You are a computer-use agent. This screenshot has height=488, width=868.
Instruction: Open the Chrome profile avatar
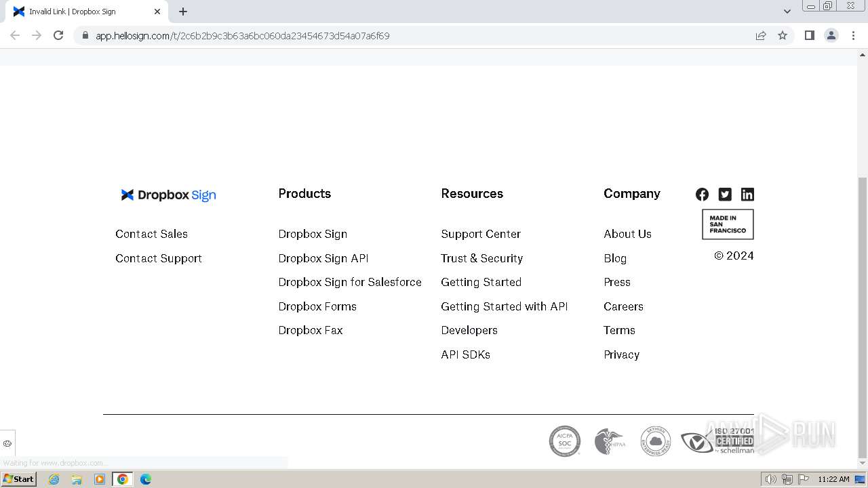(831, 35)
